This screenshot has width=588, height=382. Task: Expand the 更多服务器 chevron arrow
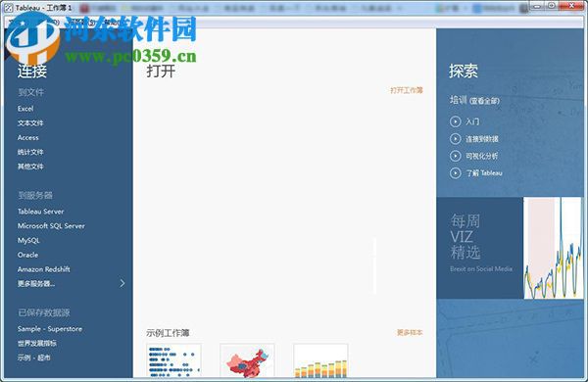[122, 283]
